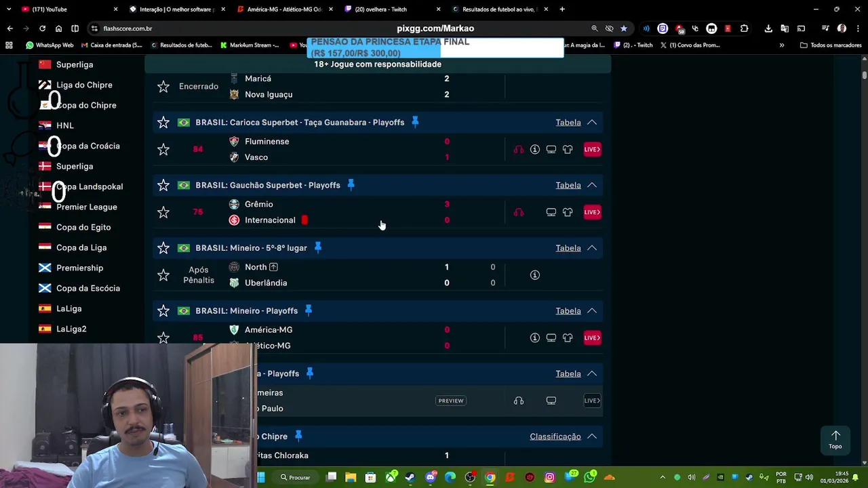The height and width of the screenshot is (488, 868).
Task: Select Premiership in the sidebar
Action: pos(79,268)
